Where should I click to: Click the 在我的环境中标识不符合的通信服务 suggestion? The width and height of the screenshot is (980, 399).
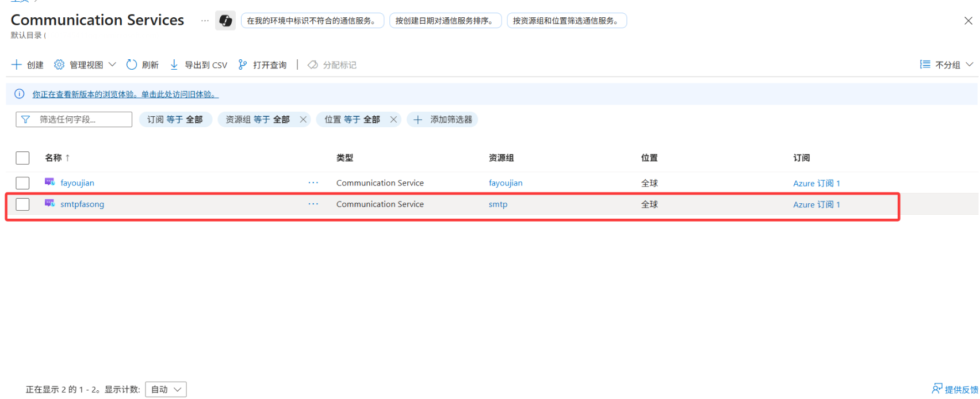[312, 21]
